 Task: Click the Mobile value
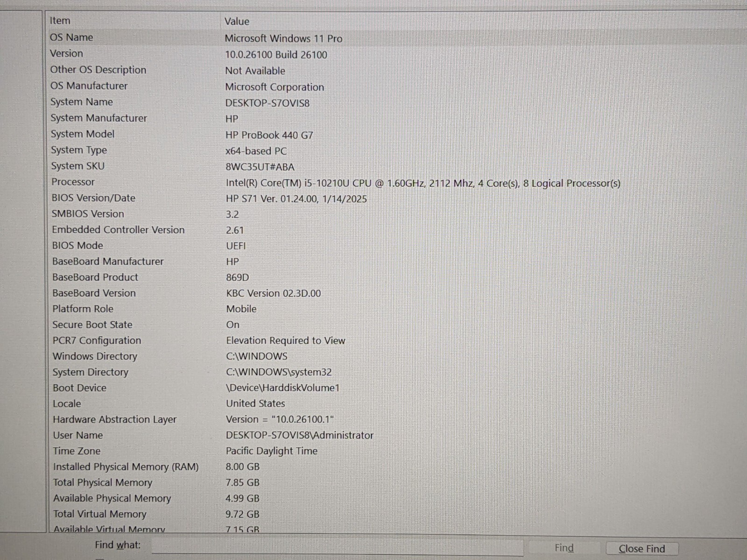[x=241, y=309]
